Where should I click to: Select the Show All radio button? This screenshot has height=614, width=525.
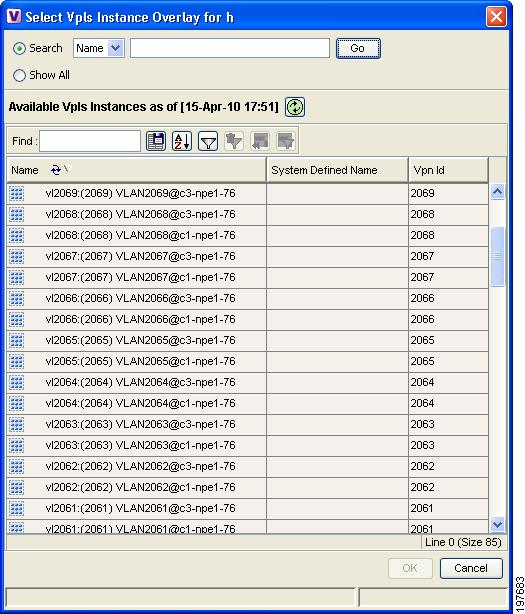tap(19, 75)
